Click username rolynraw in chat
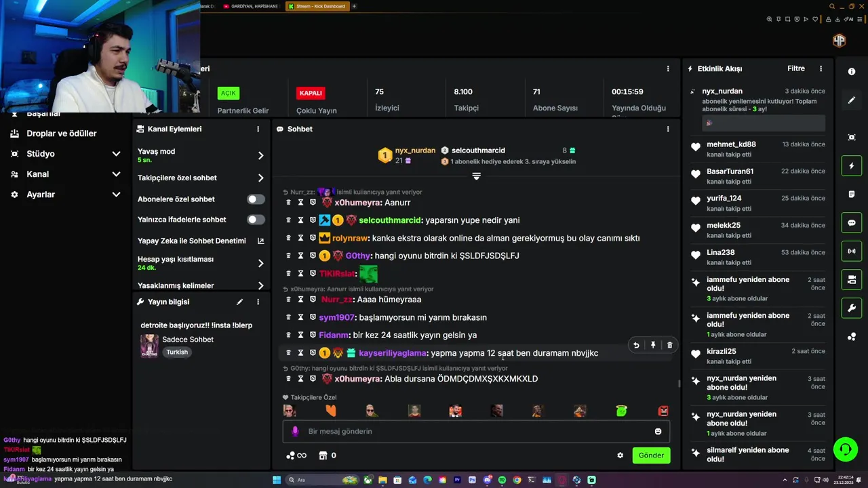This screenshot has height=488, width=868. point(350,238)
